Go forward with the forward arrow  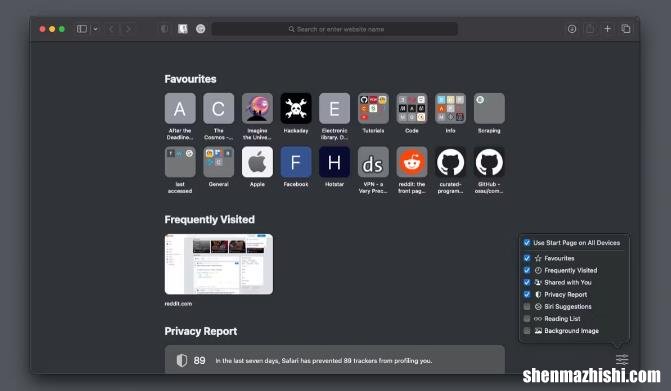[128, 29]
